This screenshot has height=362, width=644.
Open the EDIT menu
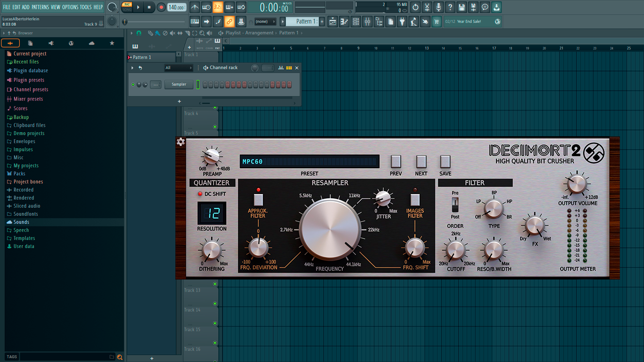pyautogui.click(x=17, y=7)
